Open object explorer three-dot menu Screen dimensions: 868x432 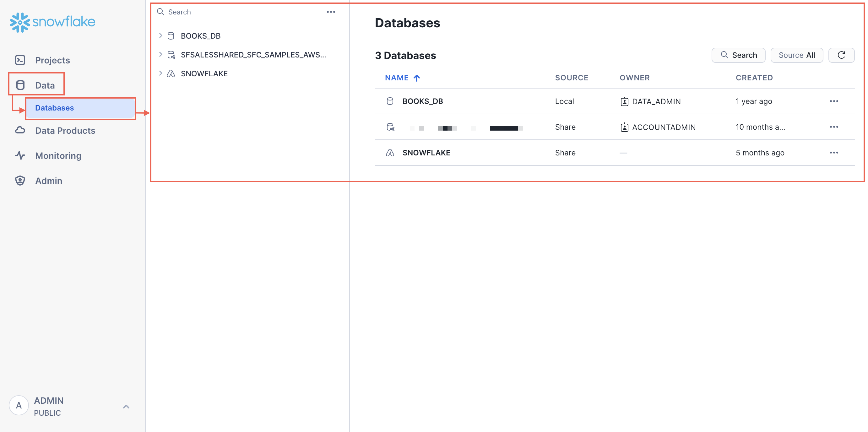tap(331, 12)
